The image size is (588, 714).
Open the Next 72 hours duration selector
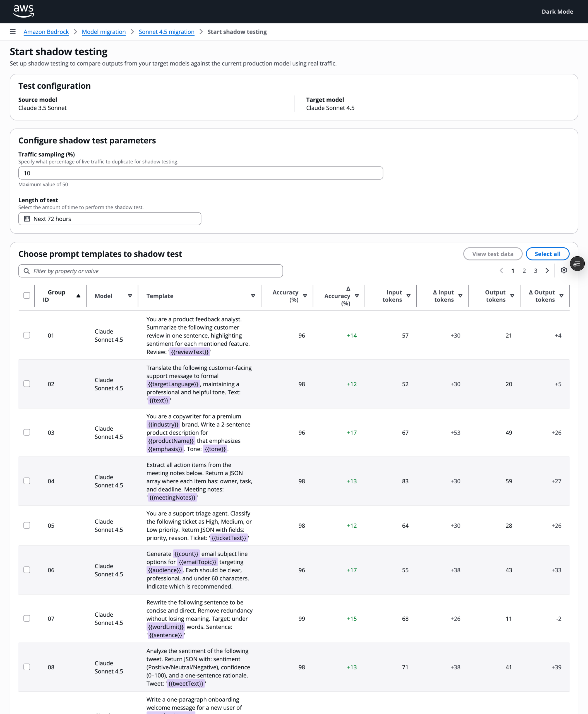tap(110, 219)
